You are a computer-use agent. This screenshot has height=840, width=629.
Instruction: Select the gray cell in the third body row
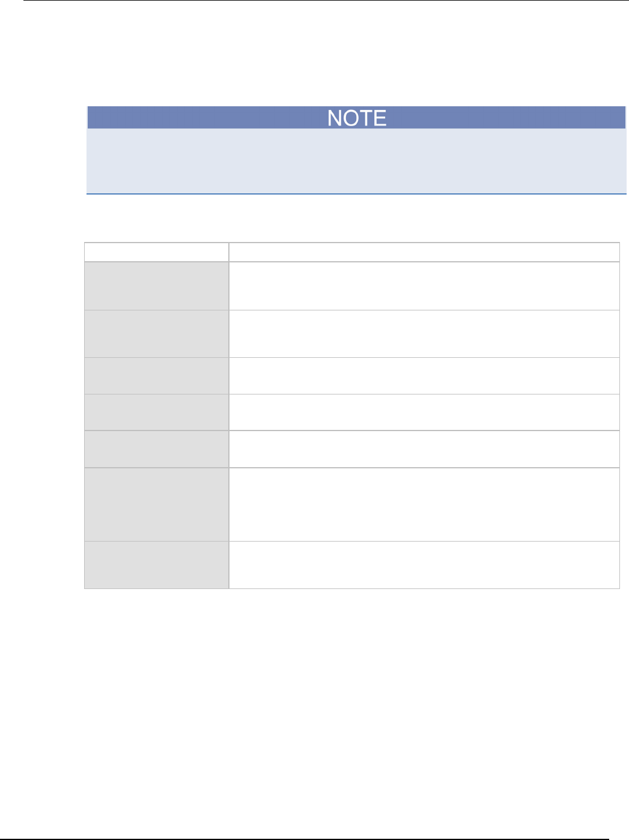coord(156,376)
